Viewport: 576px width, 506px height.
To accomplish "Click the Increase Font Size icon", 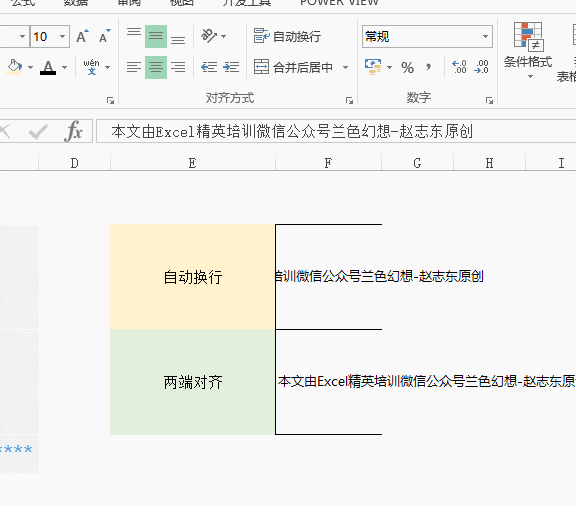I will (82, 36).
